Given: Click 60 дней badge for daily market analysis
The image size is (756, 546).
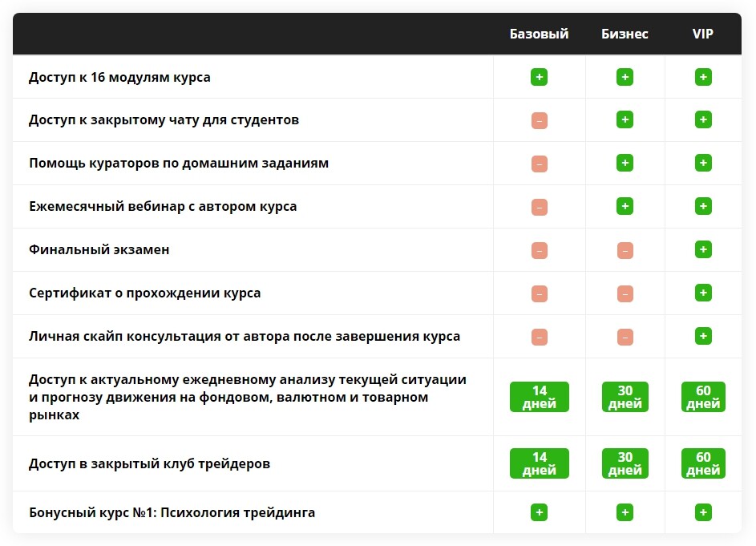Looking at the screenshot, I should pyautogui.click(x=703, y=397).
